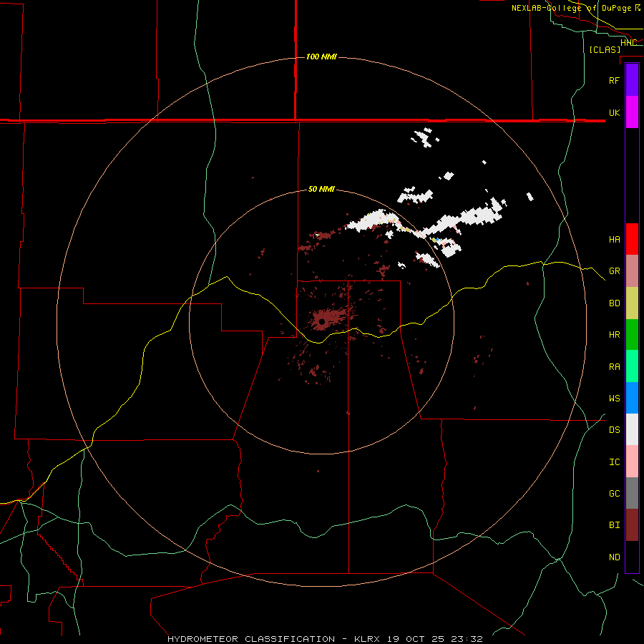
Task: Click the WS blue legend swatch
Action: click(x=632, y=398)
